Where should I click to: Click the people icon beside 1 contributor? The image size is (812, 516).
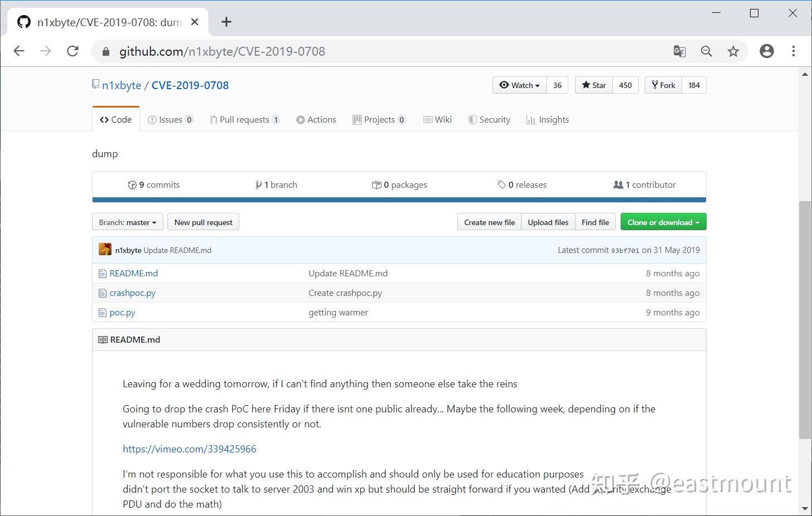[x=618, y=185]
